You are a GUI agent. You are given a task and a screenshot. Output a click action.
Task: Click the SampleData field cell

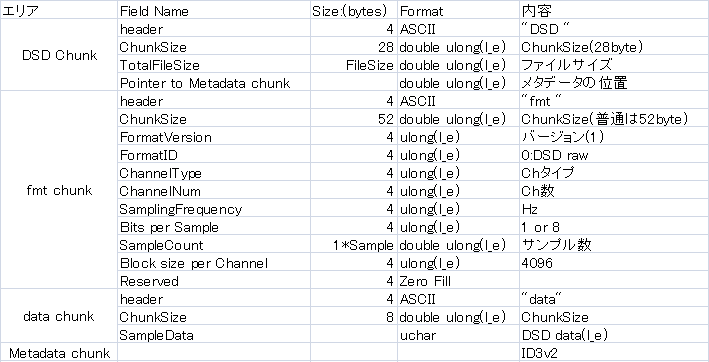tap(214, 334)
